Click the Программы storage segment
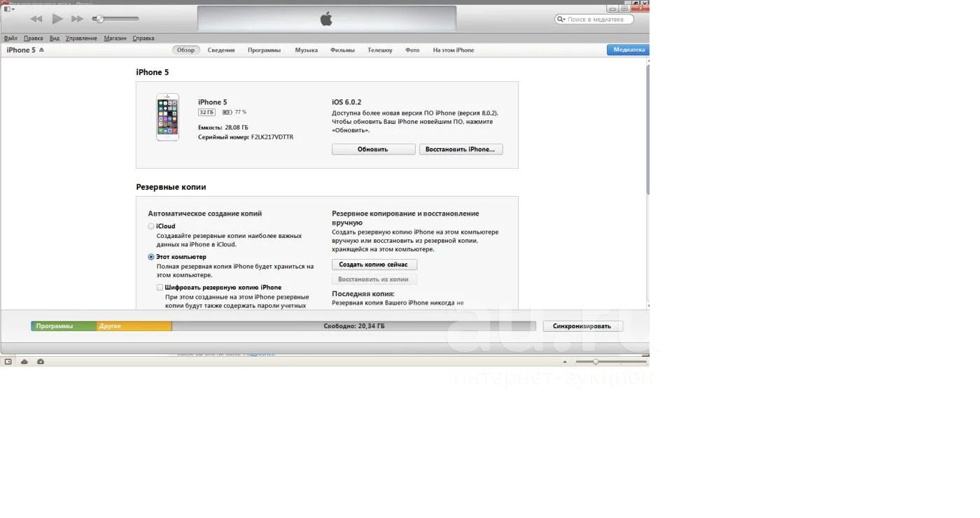Image resolution: width=980 pixels, height=518 pixels. tap(64, 326)
